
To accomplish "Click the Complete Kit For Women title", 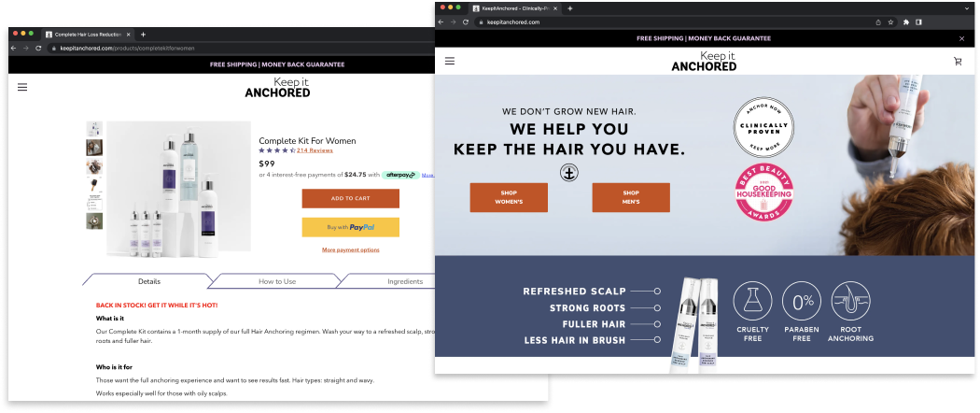I will point(307,141).
